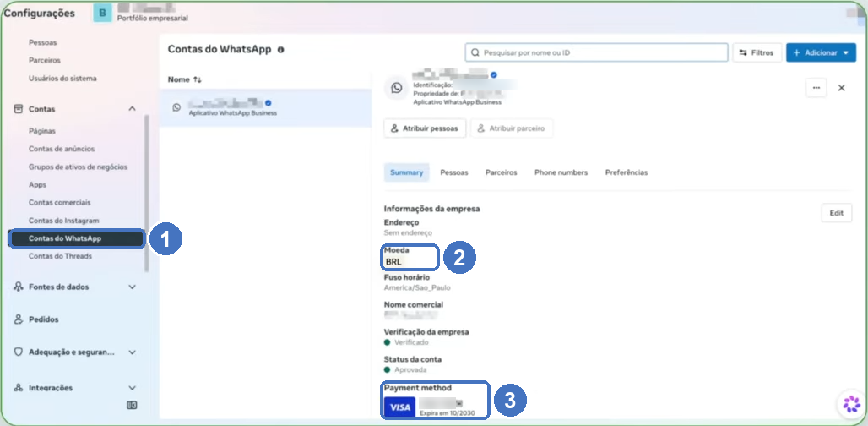Open Contas do Instagram
Viewport: 868px width, 426px height.
pos(63,221)
